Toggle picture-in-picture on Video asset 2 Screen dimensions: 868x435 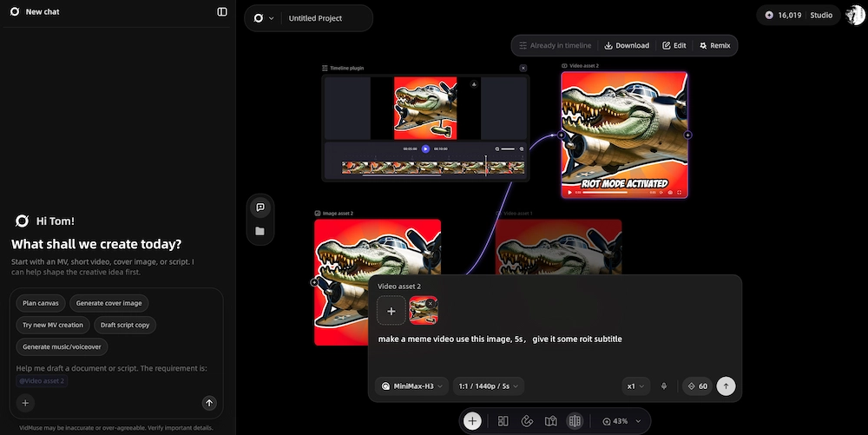coord(670,193)
